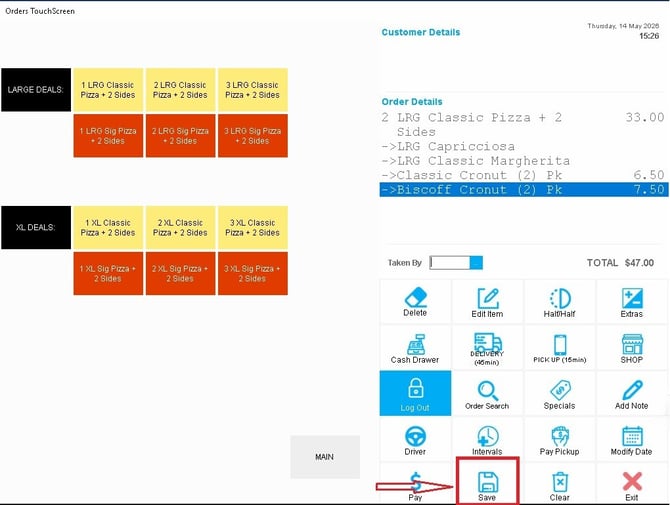Expand the Taken By dropdown arrow
670x505 pixels.
(476, 263)
